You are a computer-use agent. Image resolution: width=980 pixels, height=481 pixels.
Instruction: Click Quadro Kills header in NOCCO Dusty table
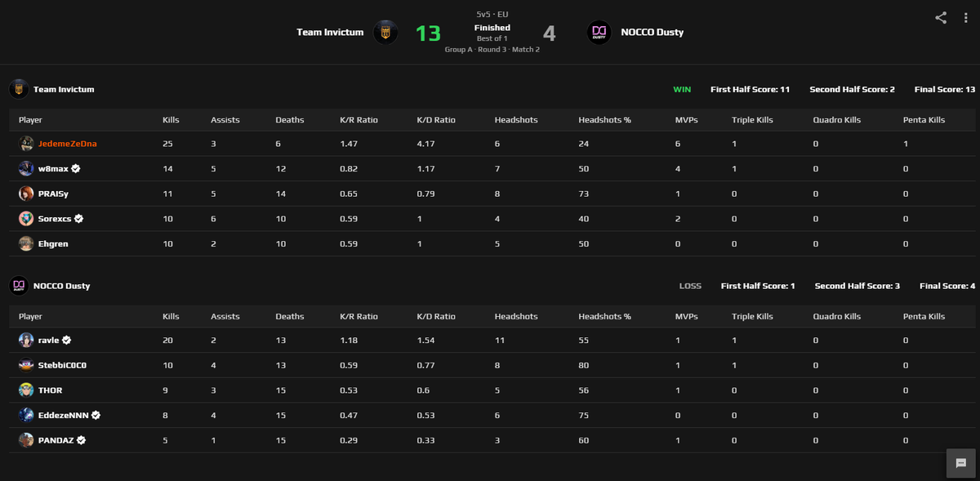837,316
